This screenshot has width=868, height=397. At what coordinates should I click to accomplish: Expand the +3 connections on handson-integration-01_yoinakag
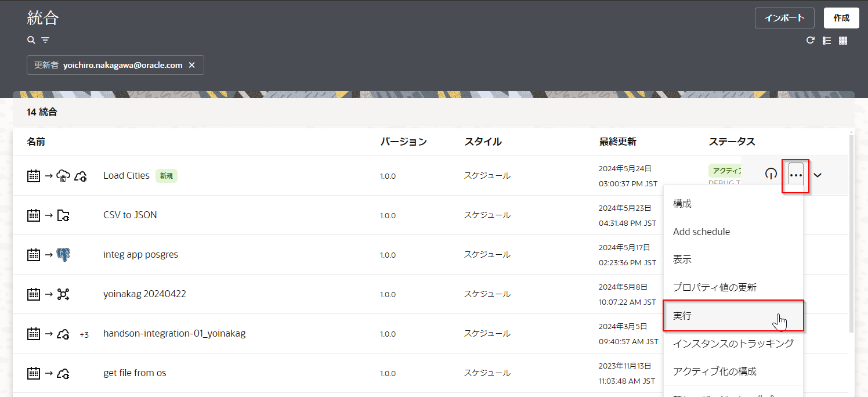[x=84, y=334]
